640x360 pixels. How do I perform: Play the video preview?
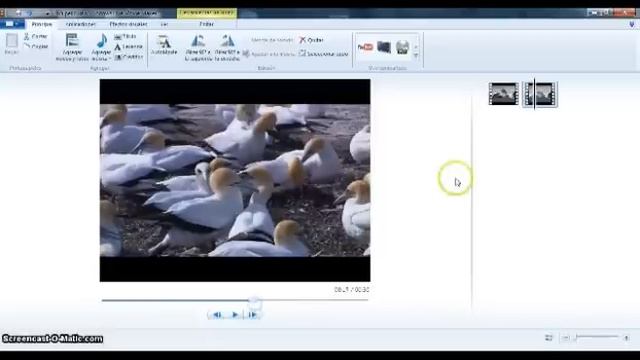click(235, 315)
